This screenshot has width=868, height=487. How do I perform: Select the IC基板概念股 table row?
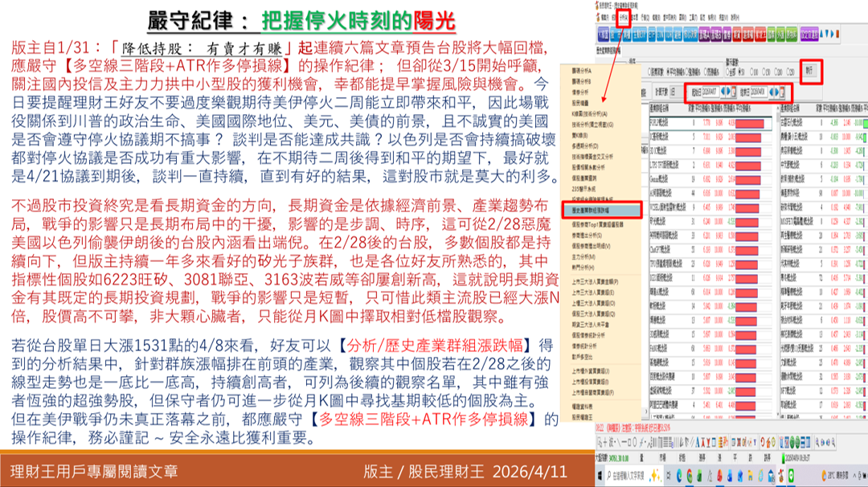(710, 136)
